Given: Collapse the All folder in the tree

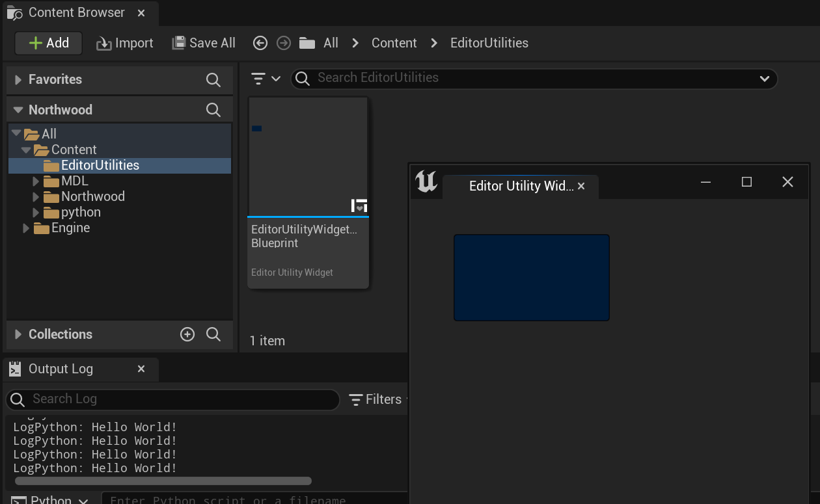Looking at the screenshot, I should (x=16, y=133).
